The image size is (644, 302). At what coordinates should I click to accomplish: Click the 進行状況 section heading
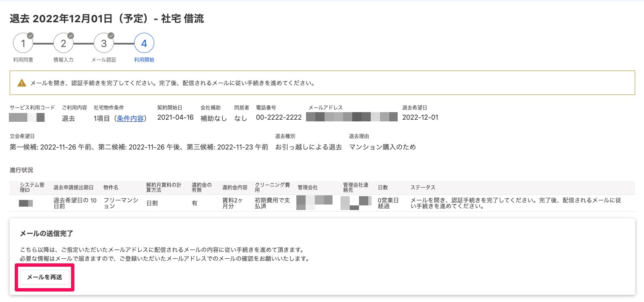pos(21,170)
